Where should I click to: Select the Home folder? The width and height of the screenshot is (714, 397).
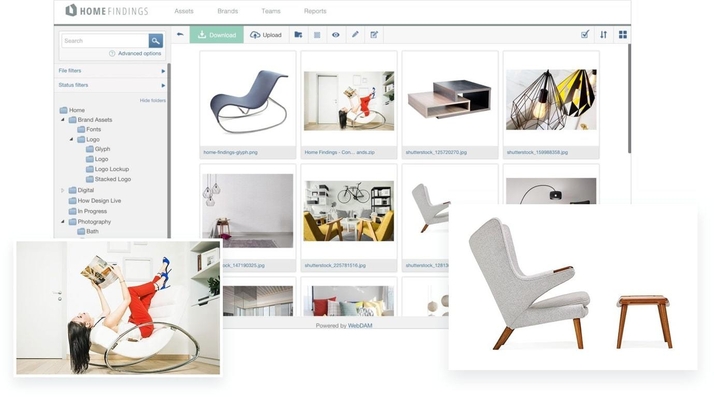(72, 110)
